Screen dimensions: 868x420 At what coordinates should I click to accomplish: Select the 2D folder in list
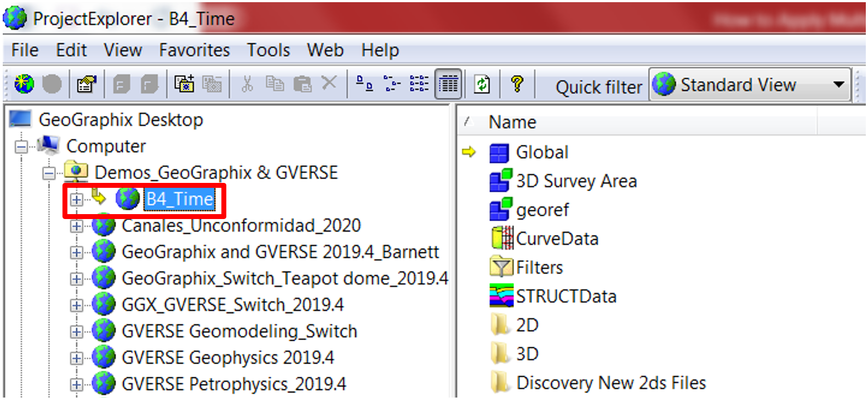[x=527, y=325]
